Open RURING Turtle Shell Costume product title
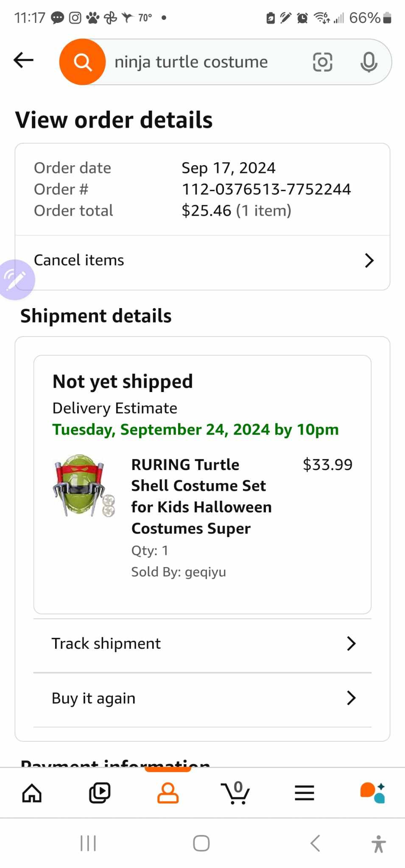The width and height of the screenshot is (405, 868). click(201, 496)
